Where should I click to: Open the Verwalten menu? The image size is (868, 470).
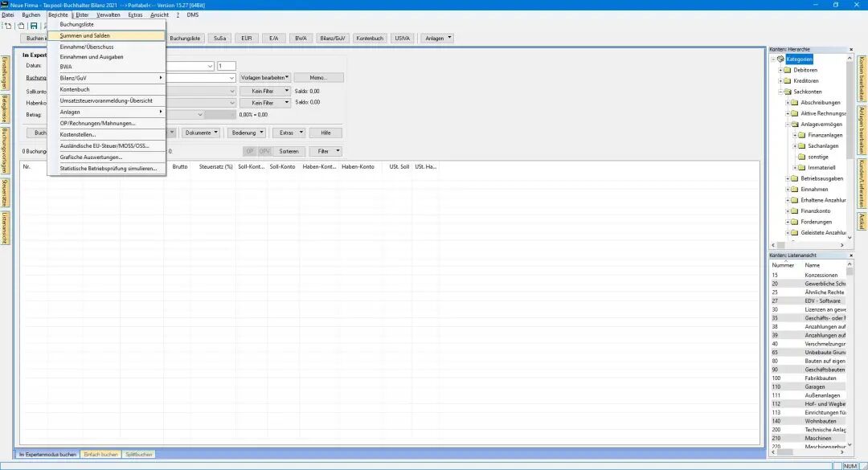click(108, 15)
